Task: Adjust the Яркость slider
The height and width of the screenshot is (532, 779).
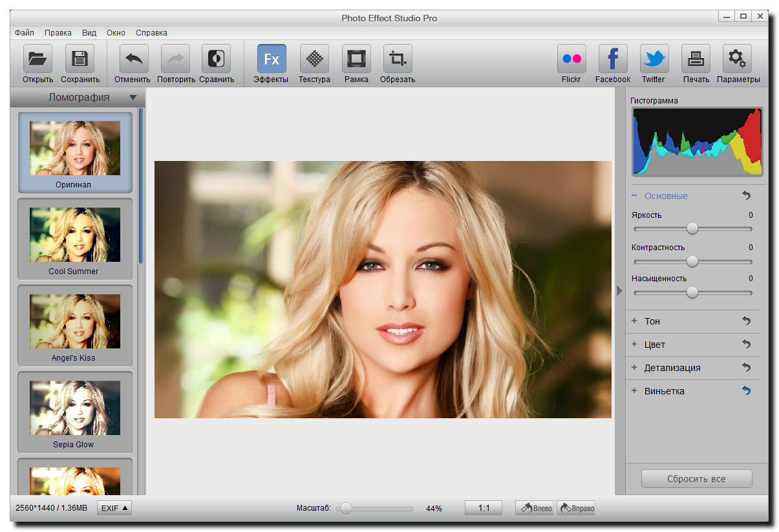Action: (692, 229)
